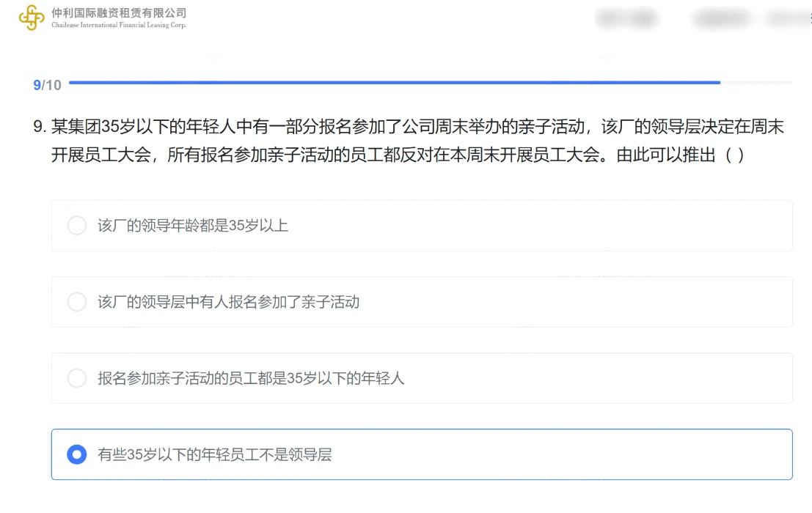812x513 pixels.
Task: Select radio button for 该厂的领导年龄都是35岁以上
Action: 76,226
